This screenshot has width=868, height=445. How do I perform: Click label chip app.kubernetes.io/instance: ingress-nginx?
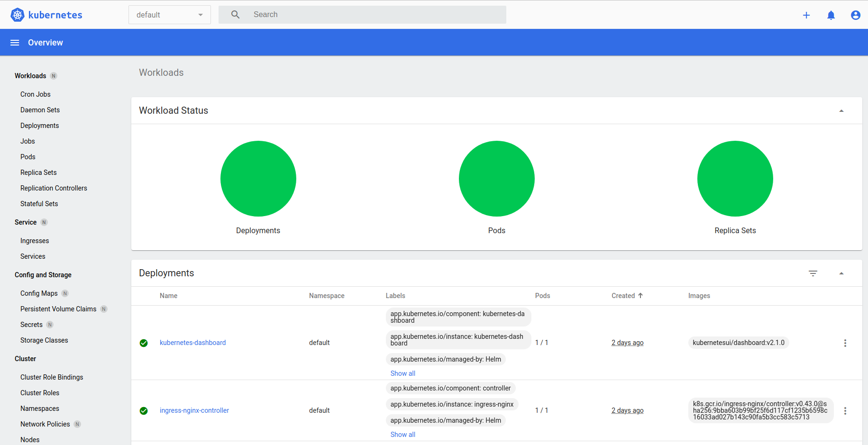[452, 404]
